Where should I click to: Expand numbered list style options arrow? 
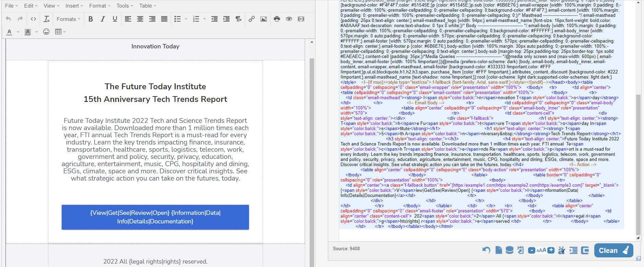click(205, 19)
